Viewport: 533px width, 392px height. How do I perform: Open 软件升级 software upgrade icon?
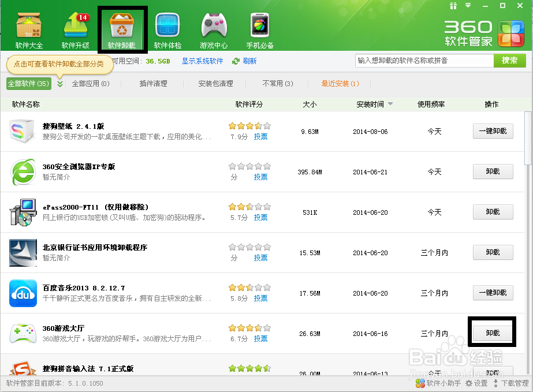[75, 30]
